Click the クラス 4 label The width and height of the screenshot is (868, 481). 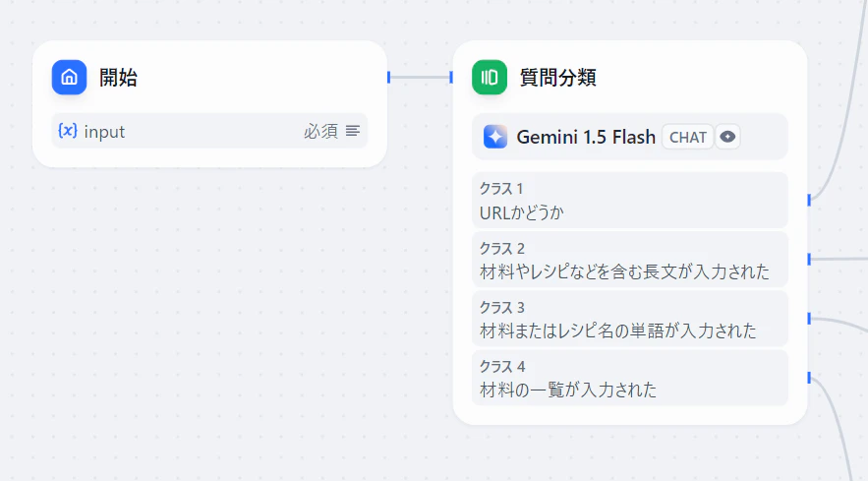click(x=502, y=366)
